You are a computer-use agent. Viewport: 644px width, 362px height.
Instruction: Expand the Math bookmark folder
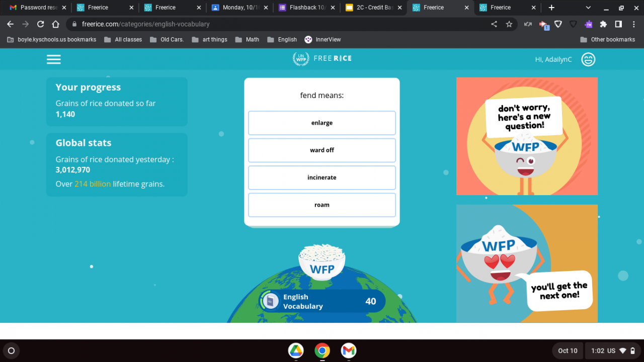coord(247,39)
